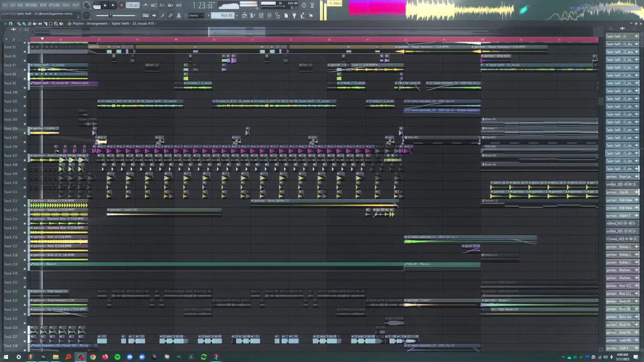This screenshot has width=644, height=362.
Task: Open the Mixer window icon
Action: coord(269,16)
